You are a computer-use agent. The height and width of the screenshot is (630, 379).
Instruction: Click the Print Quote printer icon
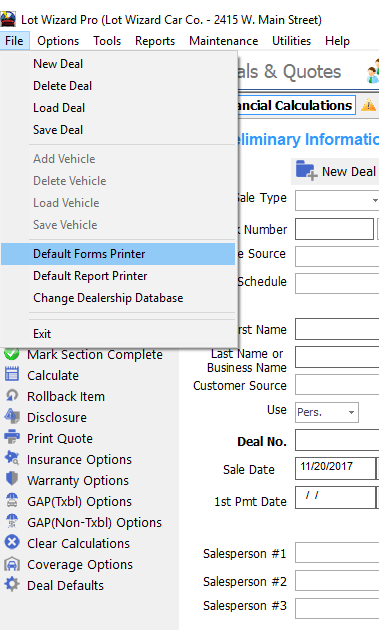[12, 438]
